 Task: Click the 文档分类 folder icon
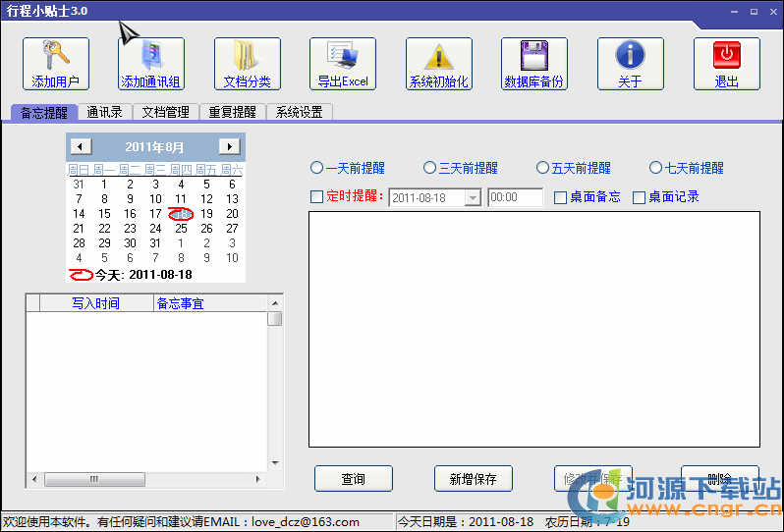point(247,56)
